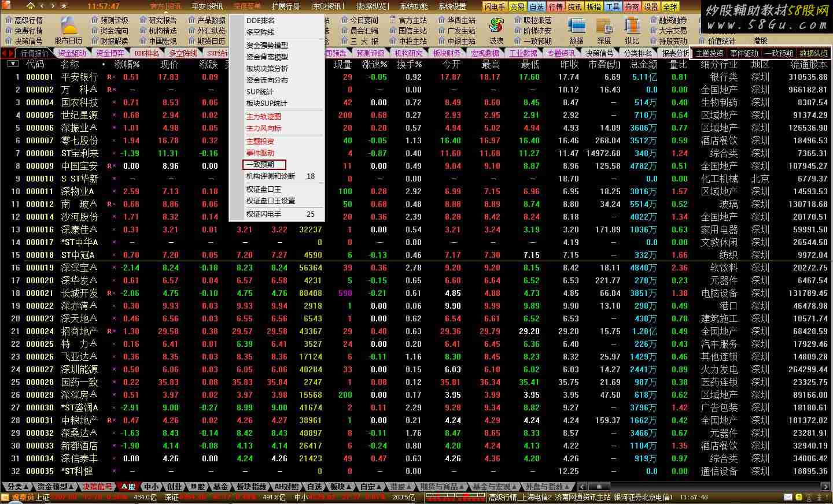Click the 交易 button
Screen dimensions: 833x504
pyautogui.click(x=518, y=6)
